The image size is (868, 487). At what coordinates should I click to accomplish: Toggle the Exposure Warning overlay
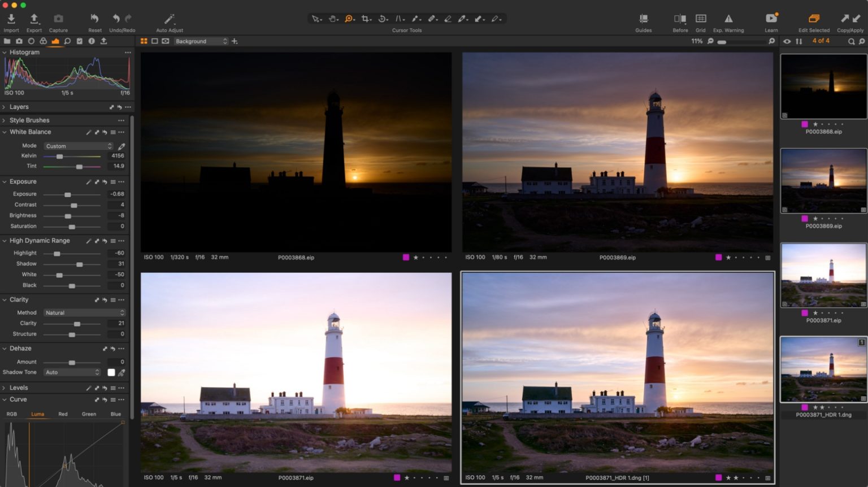tap(728, 19)
